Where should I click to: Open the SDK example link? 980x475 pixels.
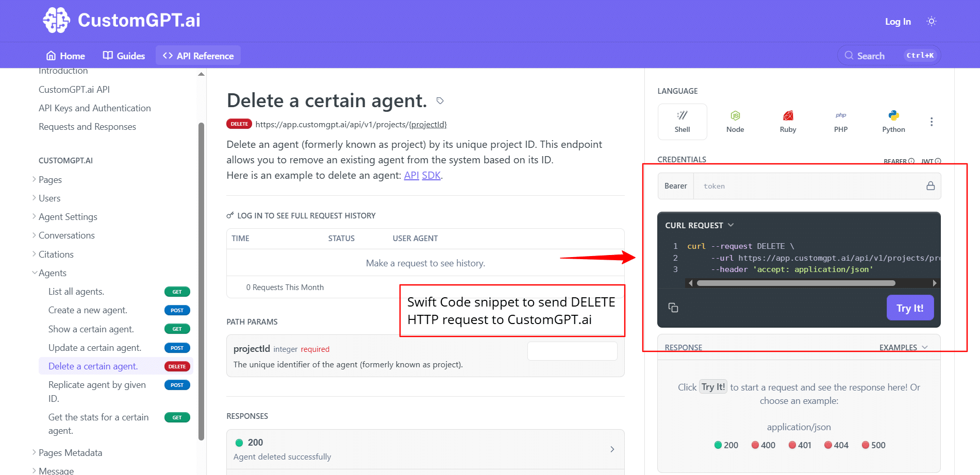431,175
